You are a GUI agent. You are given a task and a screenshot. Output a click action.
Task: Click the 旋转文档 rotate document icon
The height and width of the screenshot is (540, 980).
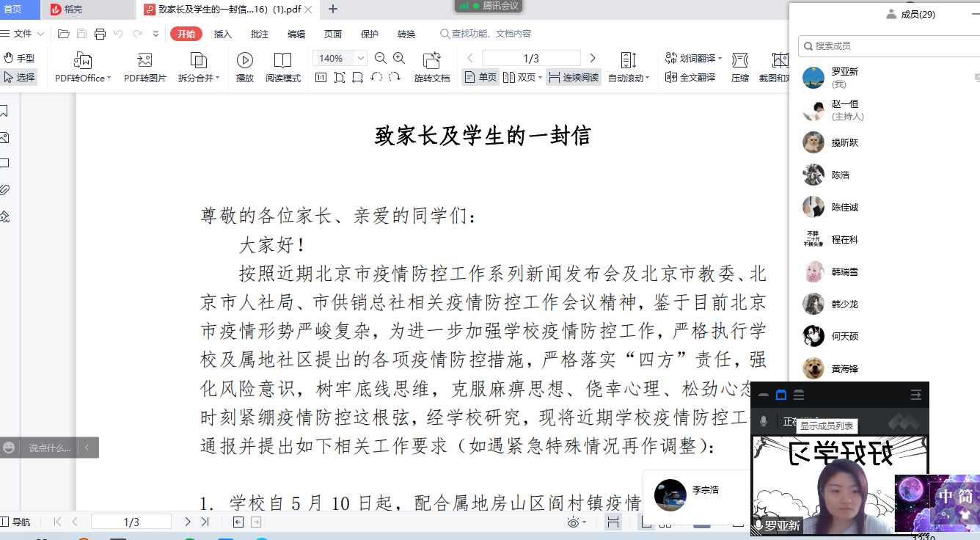pos(432,60)
